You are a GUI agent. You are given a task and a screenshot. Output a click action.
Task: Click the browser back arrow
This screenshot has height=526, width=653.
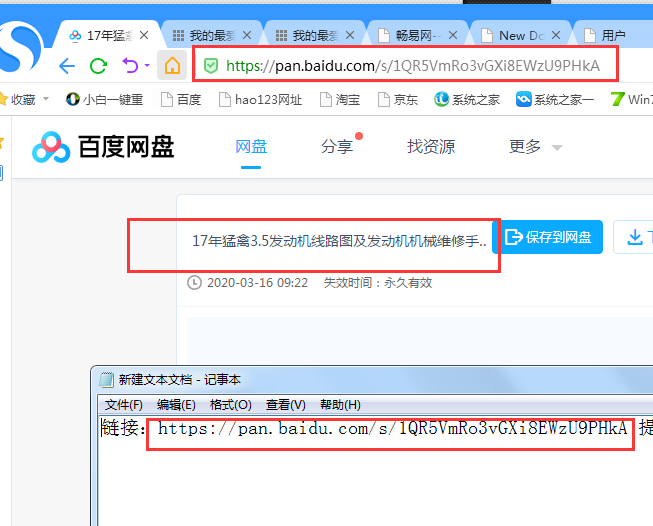coord(67,66)
